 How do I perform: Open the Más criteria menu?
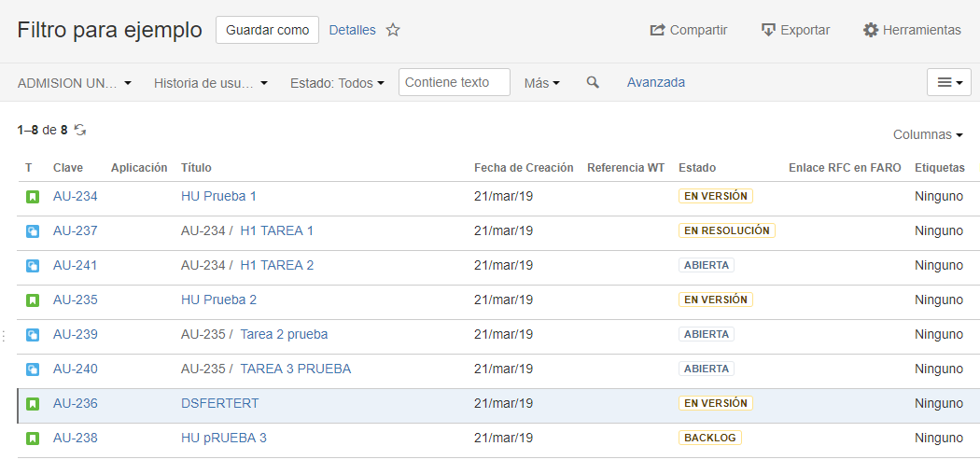542,82
